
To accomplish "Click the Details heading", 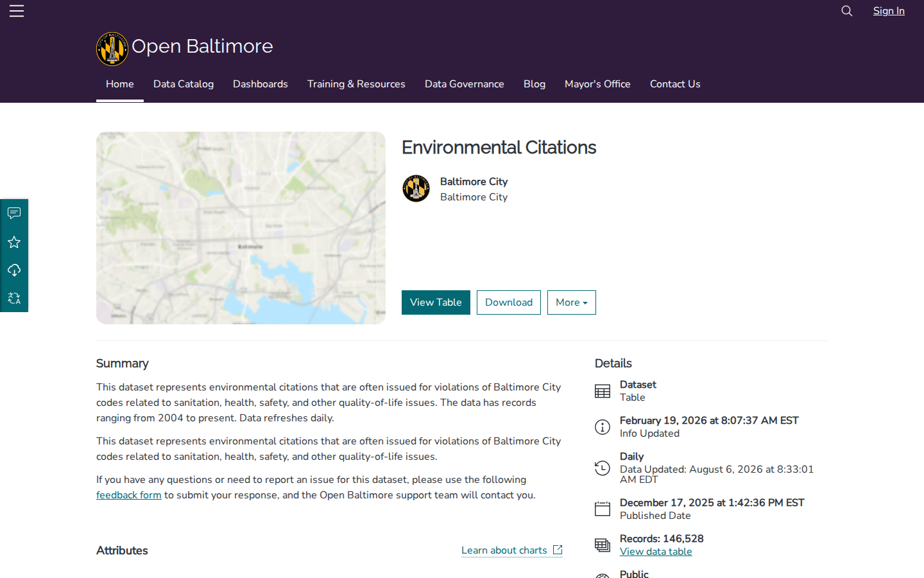I will point(613,363).
